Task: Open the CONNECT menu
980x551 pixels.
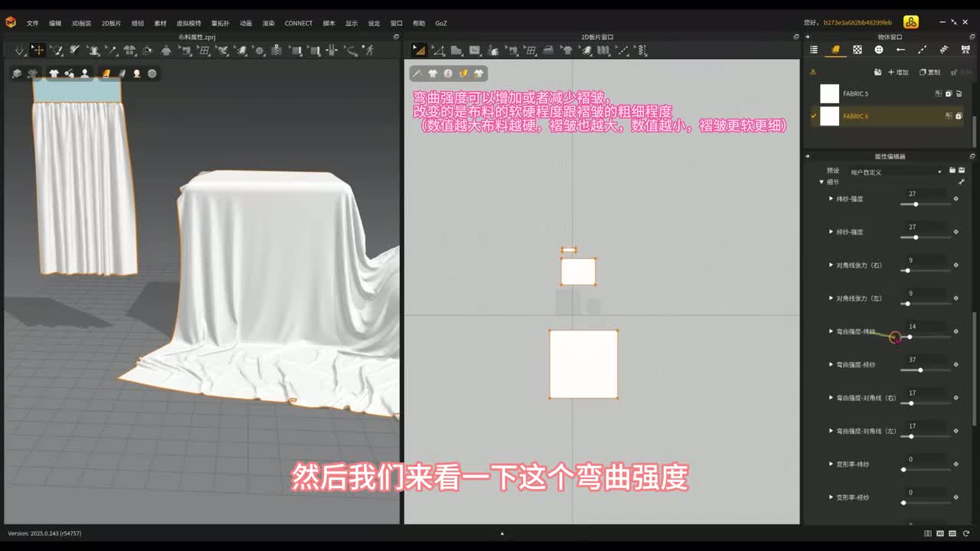Action: [299, 23]
